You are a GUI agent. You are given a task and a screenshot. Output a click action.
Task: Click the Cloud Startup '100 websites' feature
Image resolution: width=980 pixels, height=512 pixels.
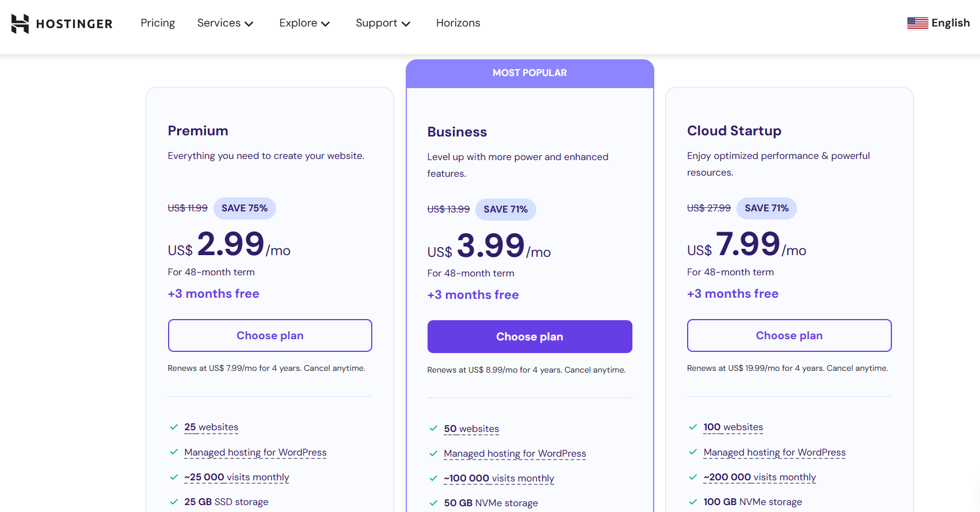coord(733,427)
